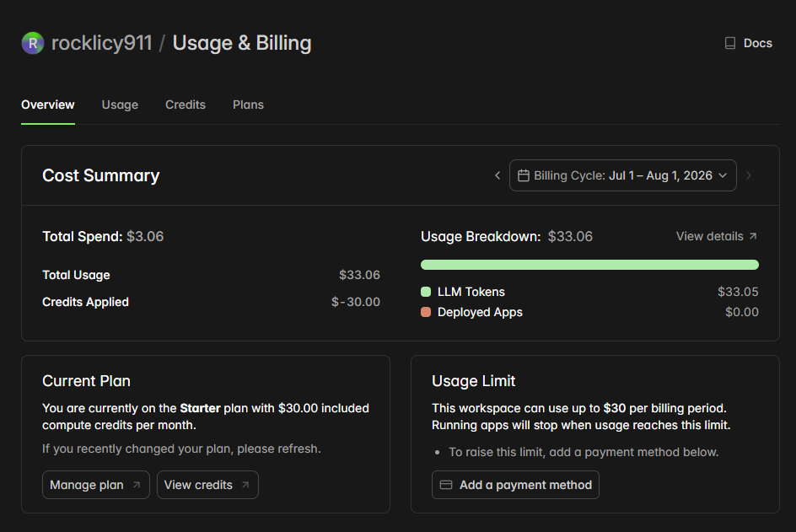Switch to the Overview tab
The height and width of the screenshot is (532, 796).
coord(48,105)
